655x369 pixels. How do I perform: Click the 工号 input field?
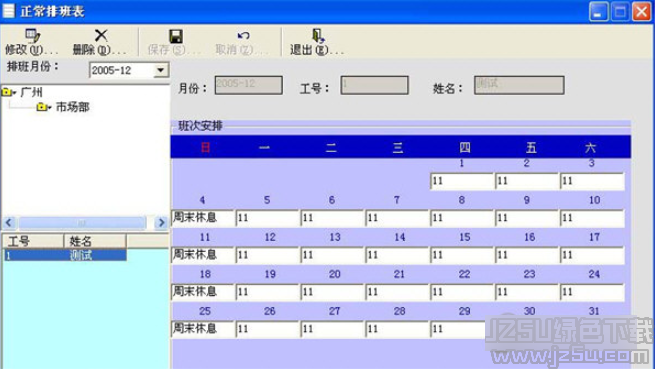point(374,85)
